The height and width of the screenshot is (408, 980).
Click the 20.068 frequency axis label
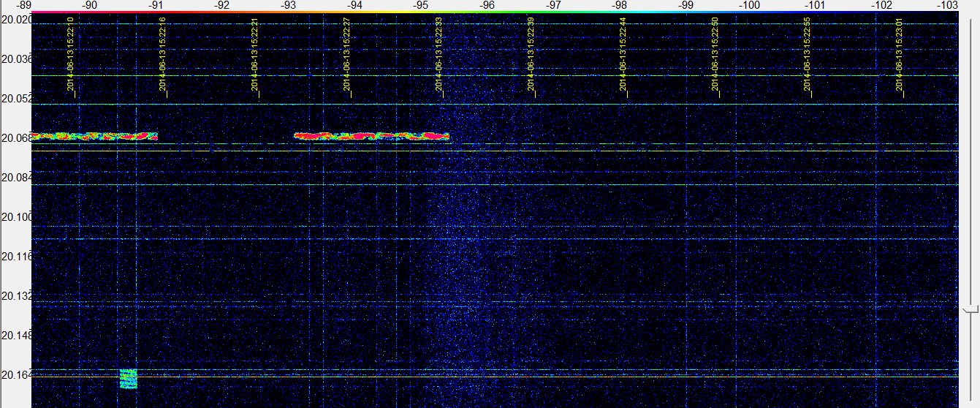click(16, 138)
